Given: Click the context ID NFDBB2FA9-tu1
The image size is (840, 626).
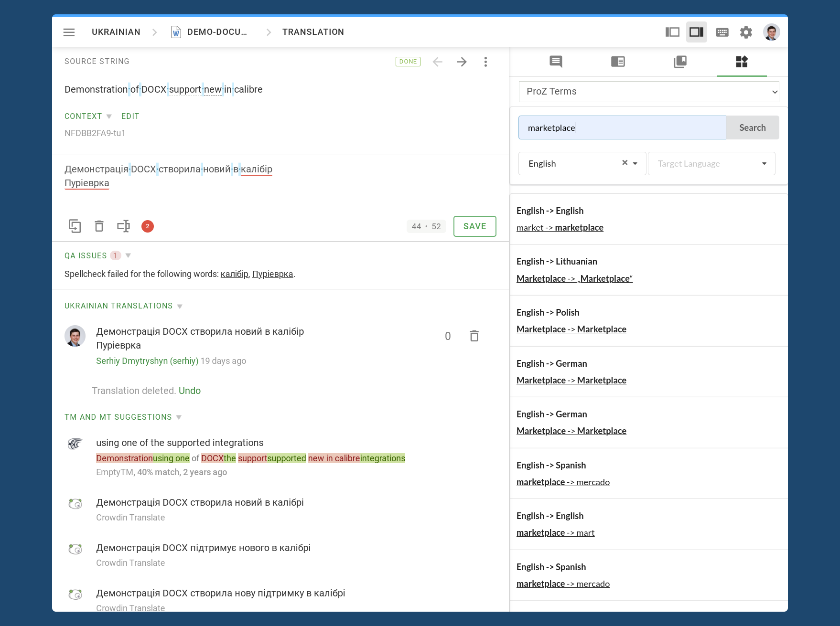Looking at the screenshot, I should (x=95, y=133).
